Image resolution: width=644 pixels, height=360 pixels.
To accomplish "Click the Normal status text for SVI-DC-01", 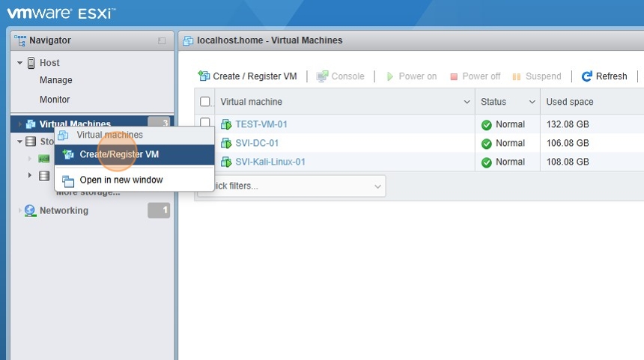I will [x=510, y=143].
